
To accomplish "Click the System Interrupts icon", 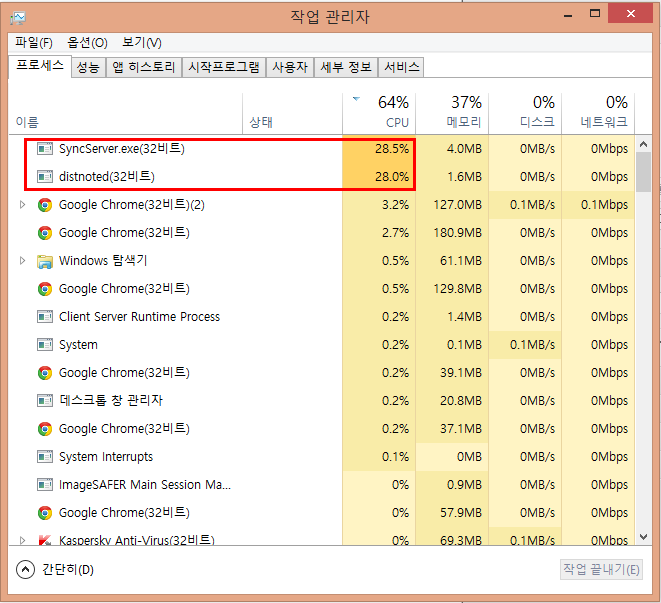I will coord(45,457).
